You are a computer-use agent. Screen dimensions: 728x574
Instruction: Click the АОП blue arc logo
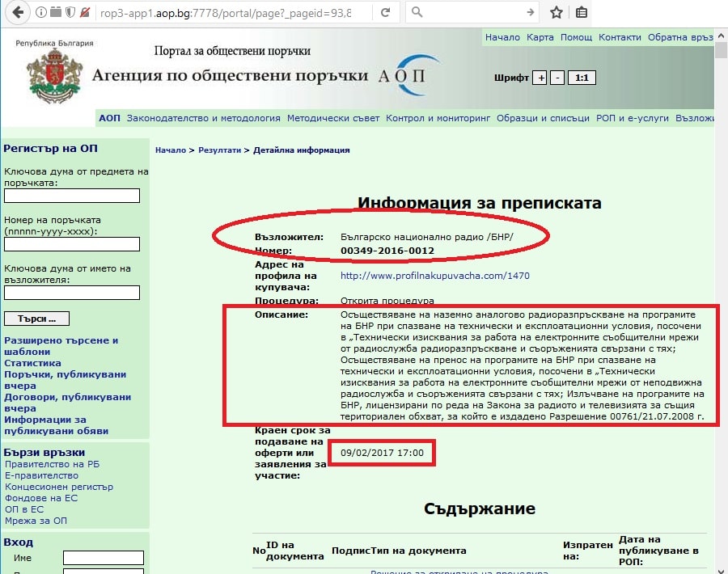(x=411, y=75)
